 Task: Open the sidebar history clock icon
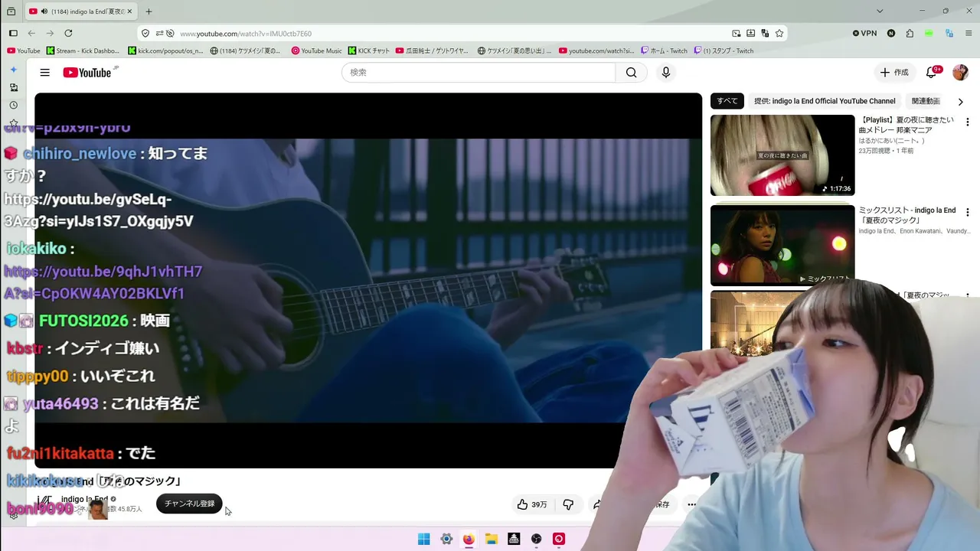pyautogui.click(x=13, y=106)
